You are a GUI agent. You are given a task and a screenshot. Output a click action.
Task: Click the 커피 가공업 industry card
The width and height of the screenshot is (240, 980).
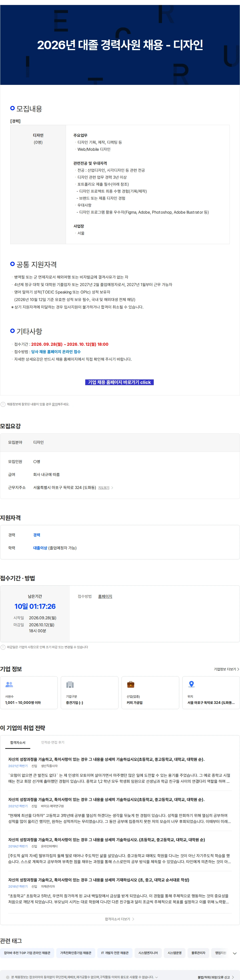[150, 692]
